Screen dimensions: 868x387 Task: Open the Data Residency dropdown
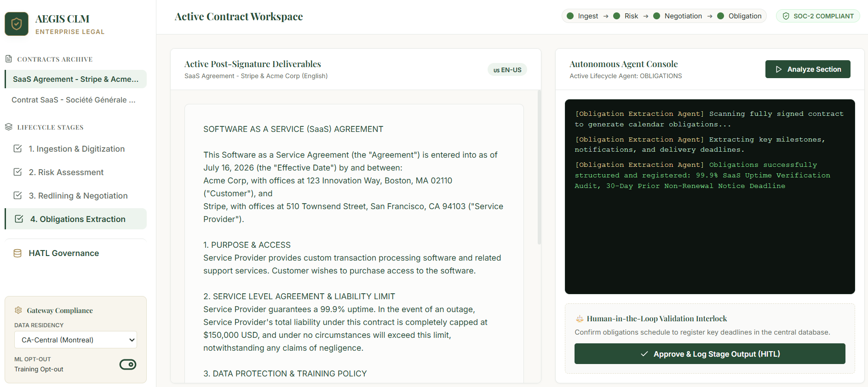click(76, 340)
